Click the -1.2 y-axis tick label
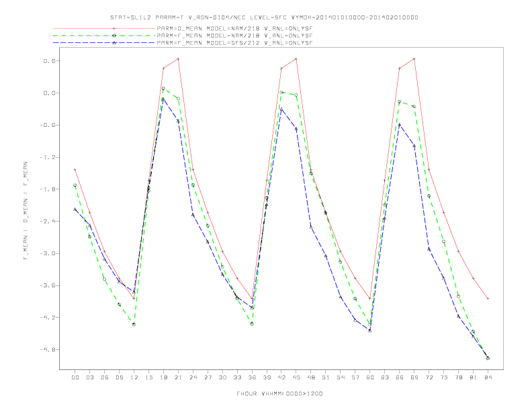 46,157
